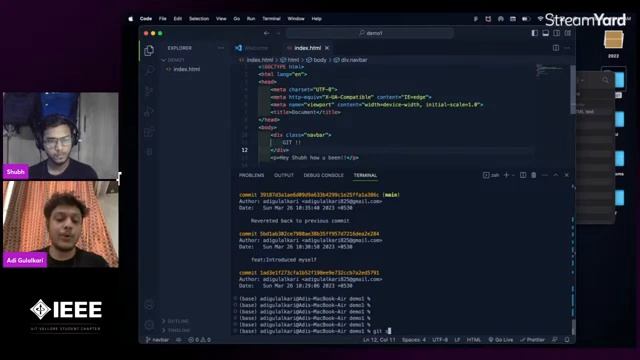This screenshot has width=640, height=360.
Task: Click the editor vertical scrollbar
Action: (573, 90)
